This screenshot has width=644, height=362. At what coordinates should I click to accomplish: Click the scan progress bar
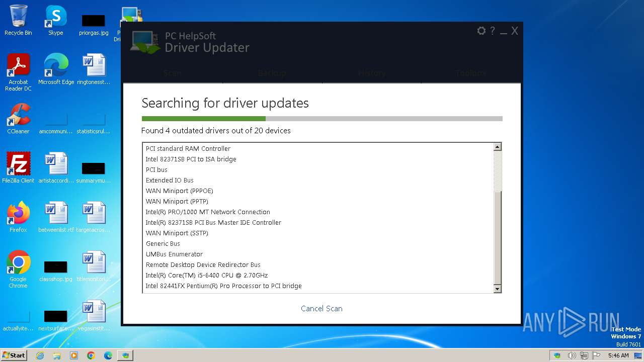click(322, 119)
